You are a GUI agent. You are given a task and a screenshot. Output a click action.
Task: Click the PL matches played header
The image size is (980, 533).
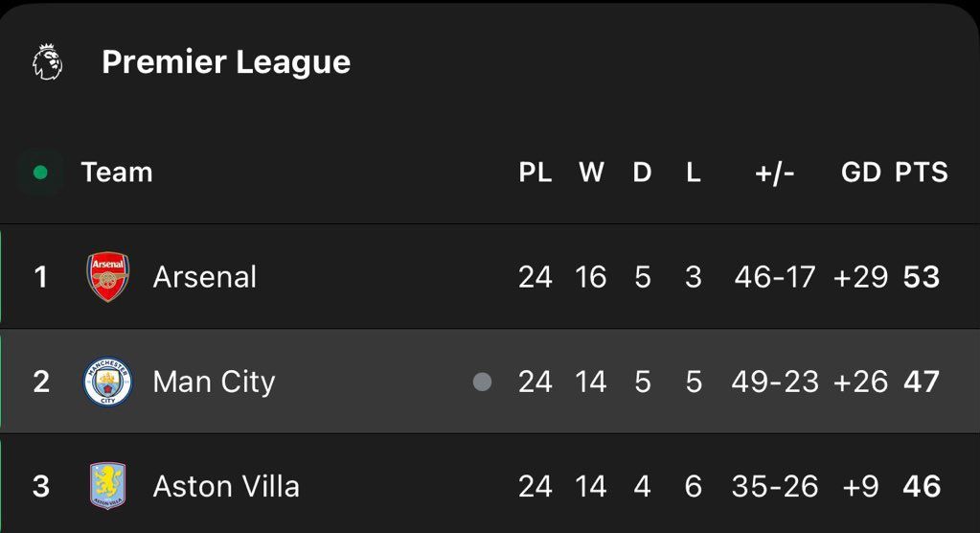click(x=536, y=173)
